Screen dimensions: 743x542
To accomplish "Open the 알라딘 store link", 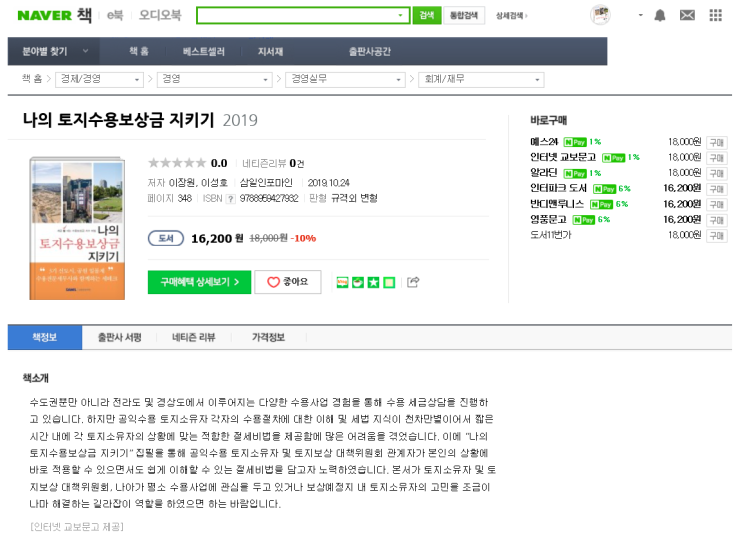I will (x=544, y=173).
